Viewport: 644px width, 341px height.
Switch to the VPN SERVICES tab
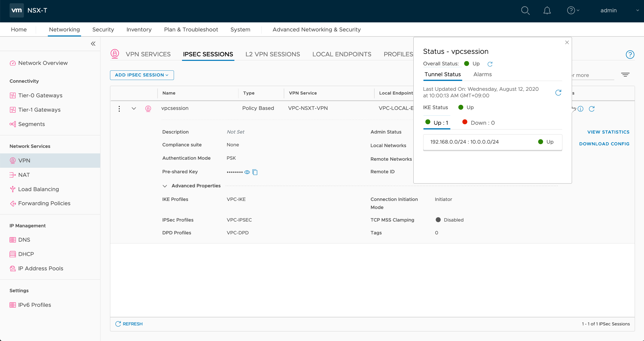click(148, 54)
